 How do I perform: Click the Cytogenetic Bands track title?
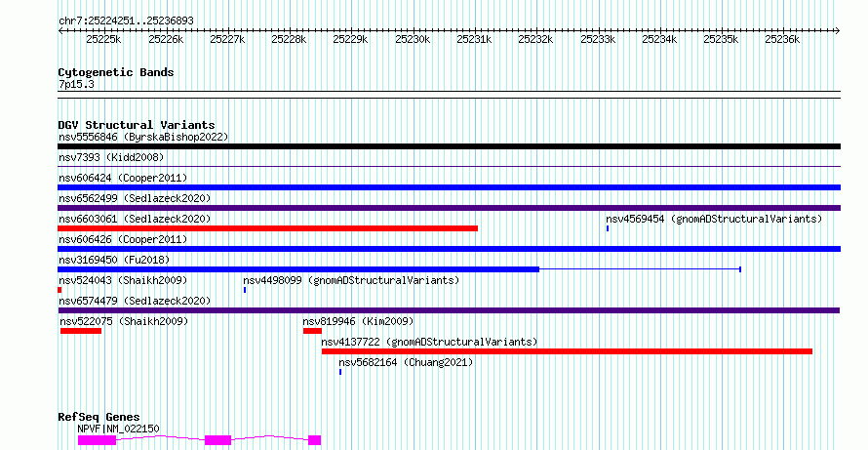pyautogui.click(x=116, y=72)
